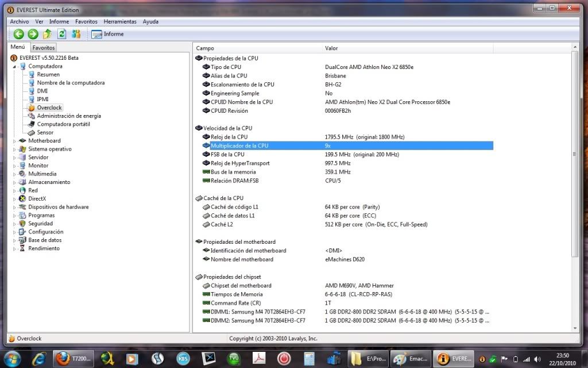Screen dimensions: 588x368
Task: Open the Informe menu in the menu bar
Action: (x=59, y=22)
